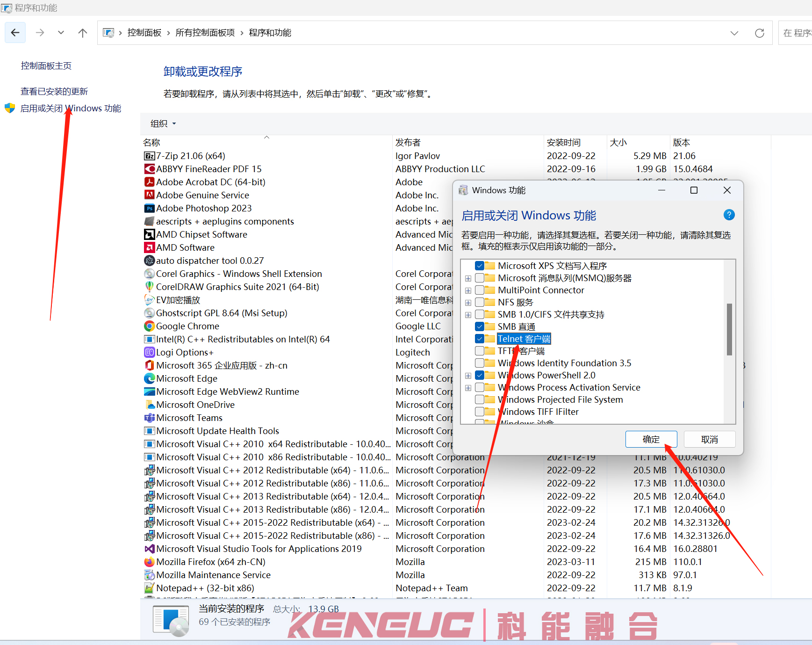Expand Microsoft 消息队列(MSMQ)服务器 tree node
This screenshot has height=645, width=812.
point(468,278)
